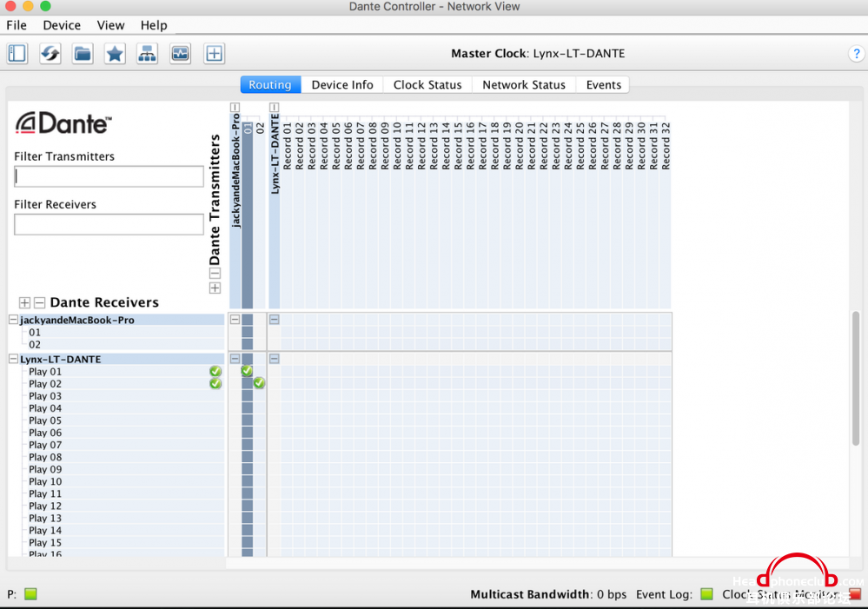
Task: Collapse Lynx receiver to MacBook transmitter grid block
Action: tap(235, 359)
